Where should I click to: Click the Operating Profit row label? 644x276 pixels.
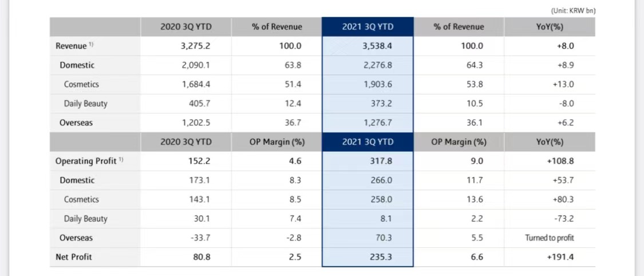click(x=87, y=161)
